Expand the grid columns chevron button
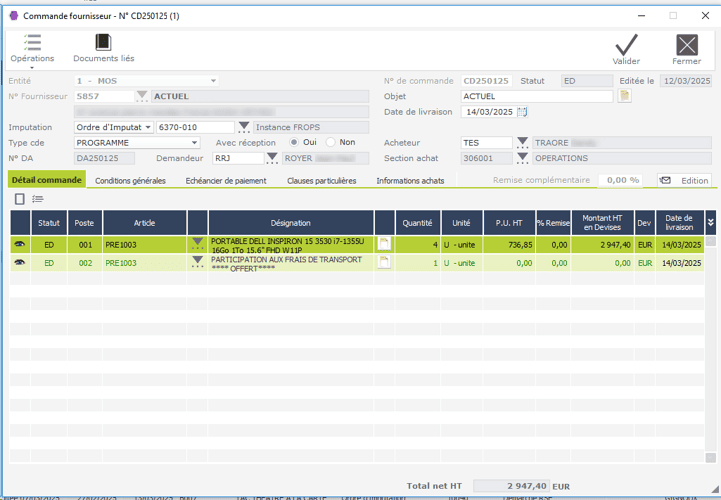The width and height of the screenshot is (721, 500). coord(710,222)
